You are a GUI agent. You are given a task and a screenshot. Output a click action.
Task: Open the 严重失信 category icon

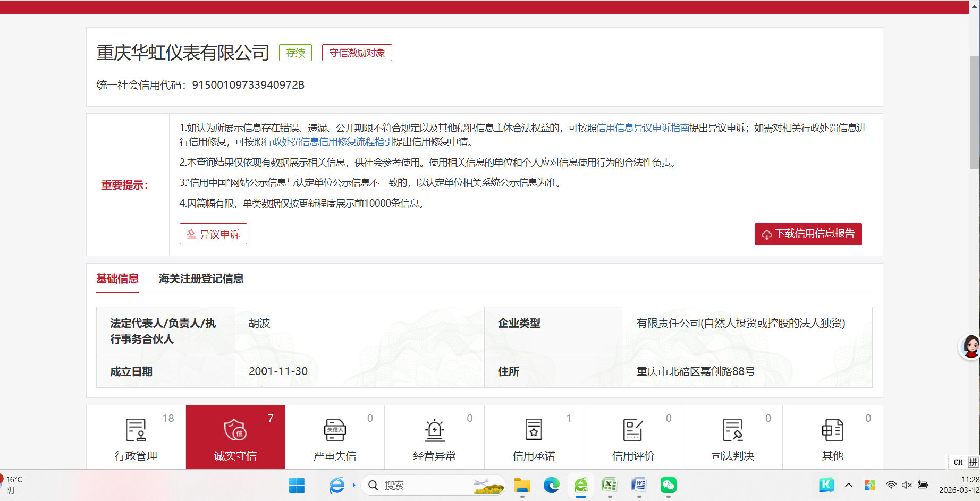[334, 430]
